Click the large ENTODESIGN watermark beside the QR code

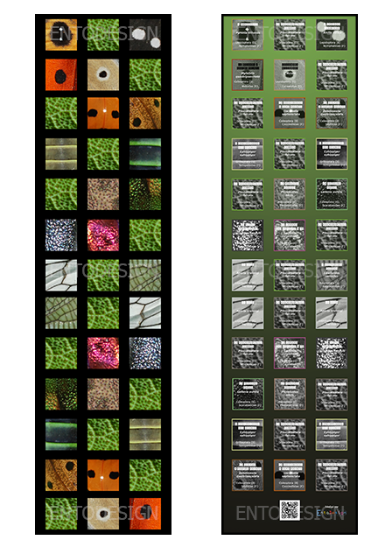[x=290, y=513]
